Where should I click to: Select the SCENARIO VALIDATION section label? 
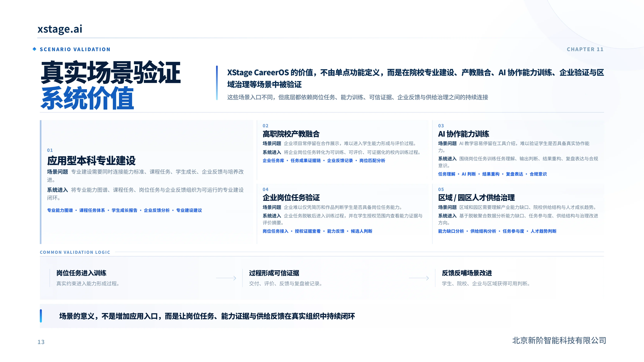(75, 49)
